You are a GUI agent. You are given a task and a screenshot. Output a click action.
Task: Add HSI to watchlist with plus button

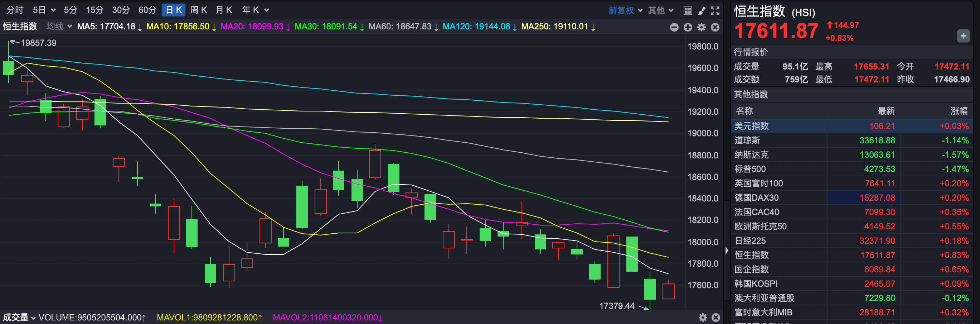tap(963, 36)
